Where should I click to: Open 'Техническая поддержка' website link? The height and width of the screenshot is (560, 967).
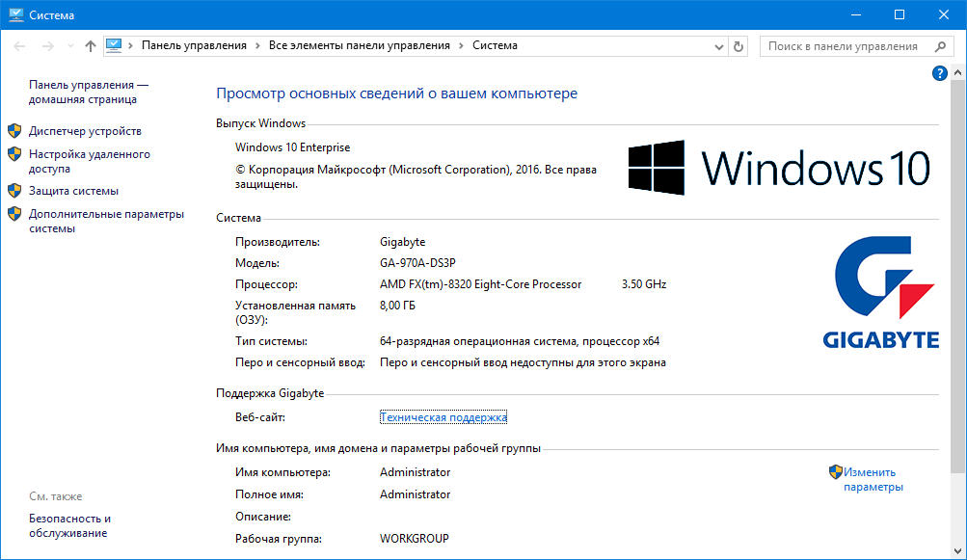[443, 417]
